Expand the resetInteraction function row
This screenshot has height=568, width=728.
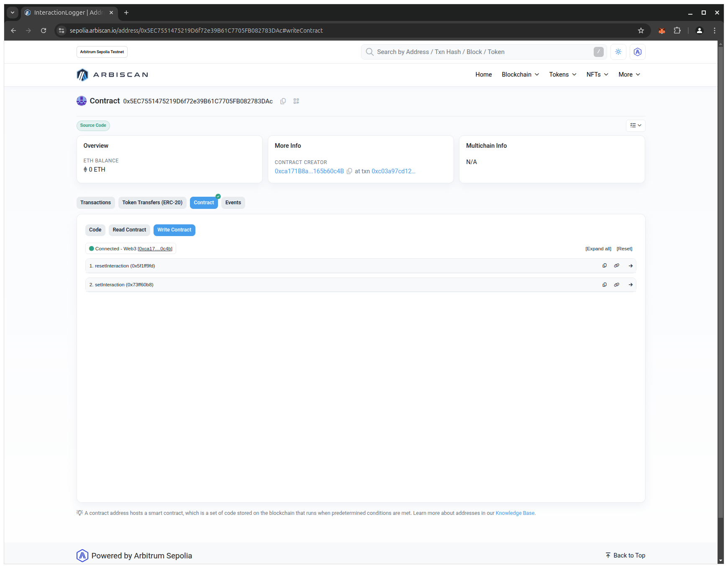point(631,266)
